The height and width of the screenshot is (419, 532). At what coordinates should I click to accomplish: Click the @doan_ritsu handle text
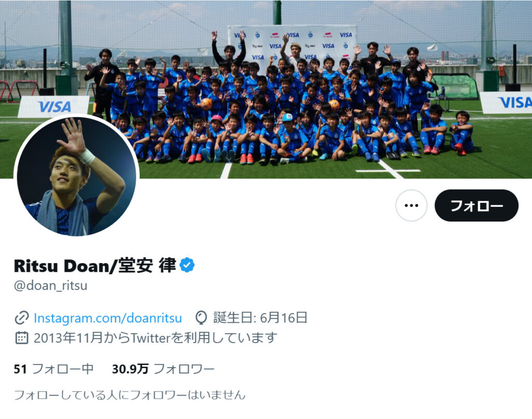click(x=50, y=285)
